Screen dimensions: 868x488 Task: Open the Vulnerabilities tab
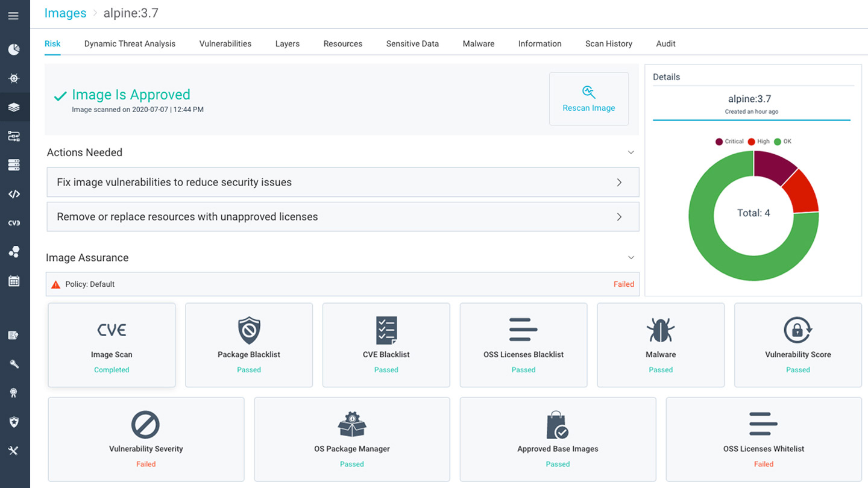(x=225, y=43)
